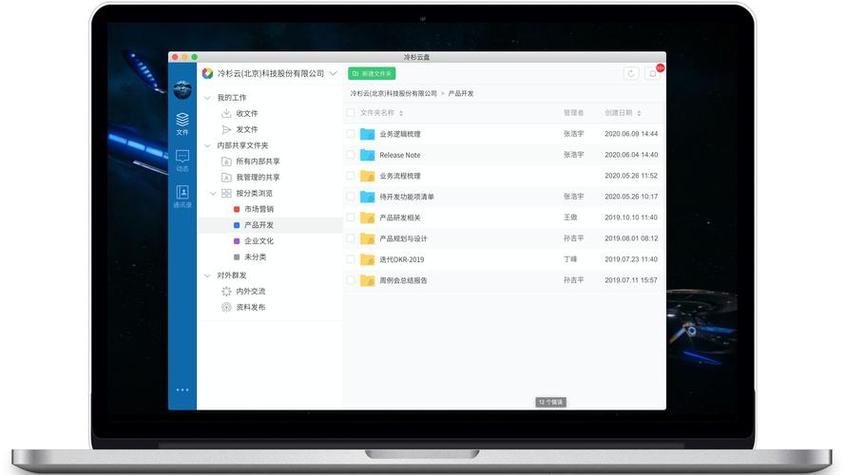
Task: Click the purple 企业文化 category swatch
Action: pyautogui.click(x=237, y=241)
